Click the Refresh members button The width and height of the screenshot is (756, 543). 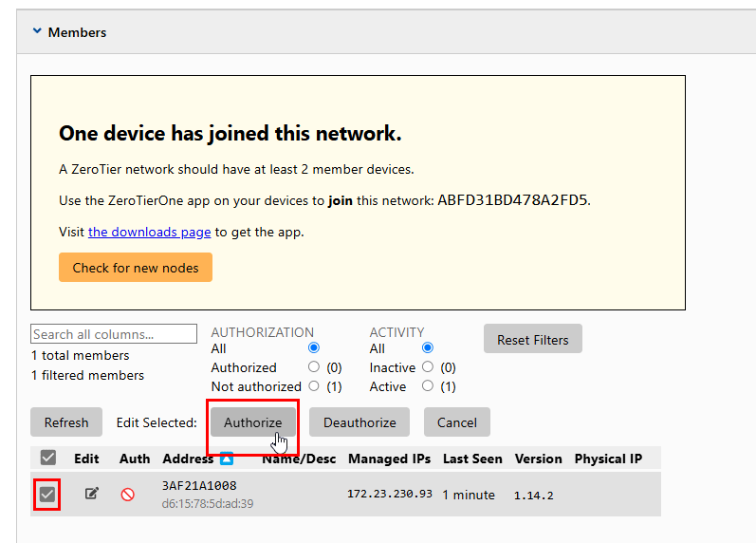[x=66, y=422]
